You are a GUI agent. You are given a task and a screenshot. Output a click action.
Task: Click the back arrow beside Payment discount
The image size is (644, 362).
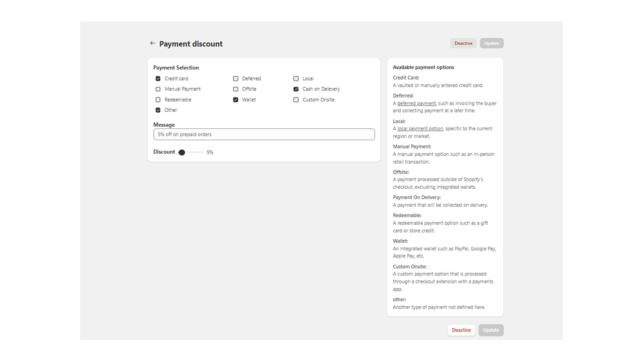click(x=153, y=43)
